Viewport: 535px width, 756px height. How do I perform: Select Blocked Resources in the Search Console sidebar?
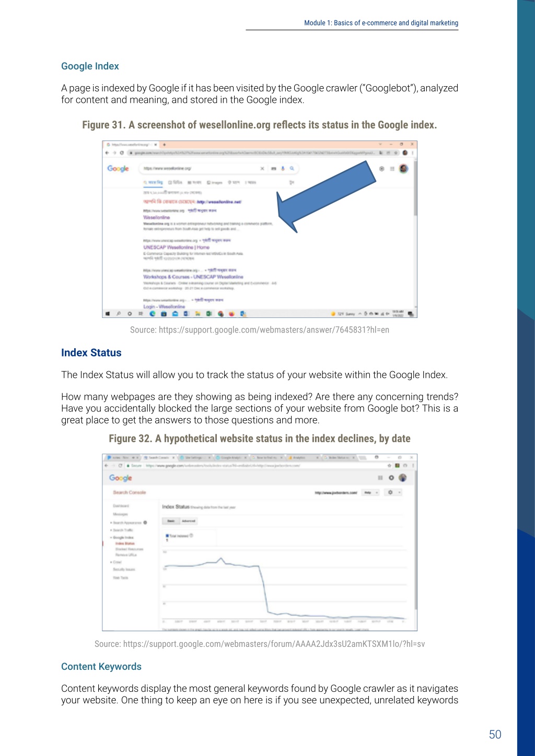[x=129, y=549]
